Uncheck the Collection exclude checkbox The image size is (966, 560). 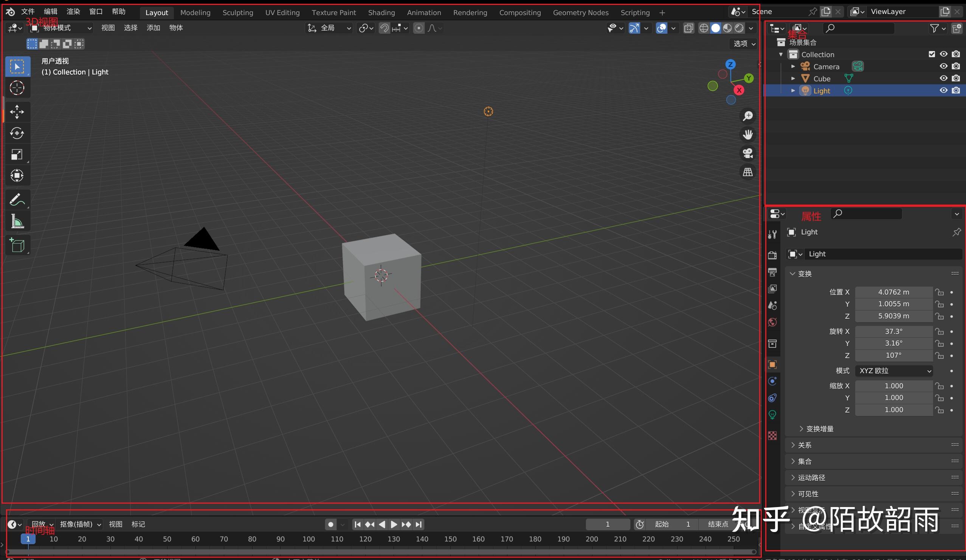coord(932,54)
